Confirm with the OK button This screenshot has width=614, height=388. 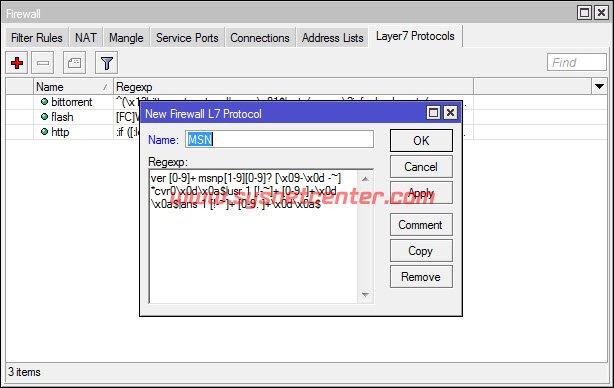[x=421, y=141]
